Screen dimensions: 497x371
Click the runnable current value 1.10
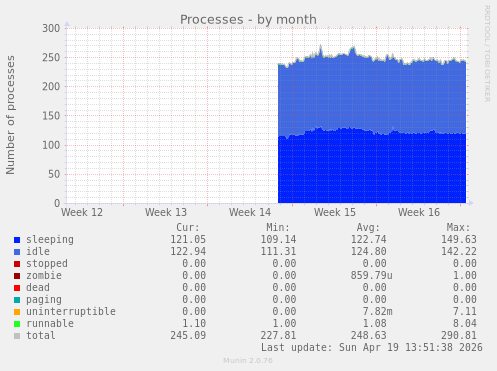point(194,324)
